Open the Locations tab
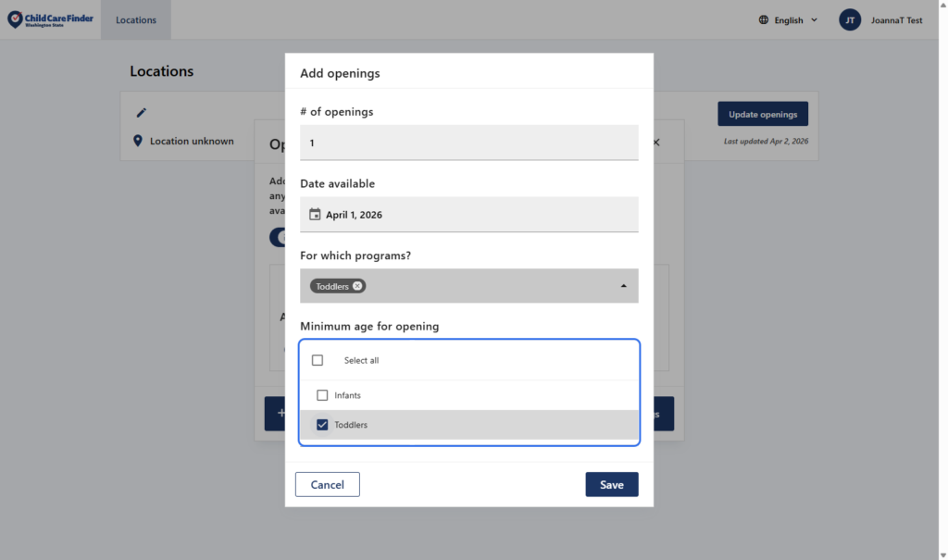This screenshot has width=948, height=560. (136, 20)
